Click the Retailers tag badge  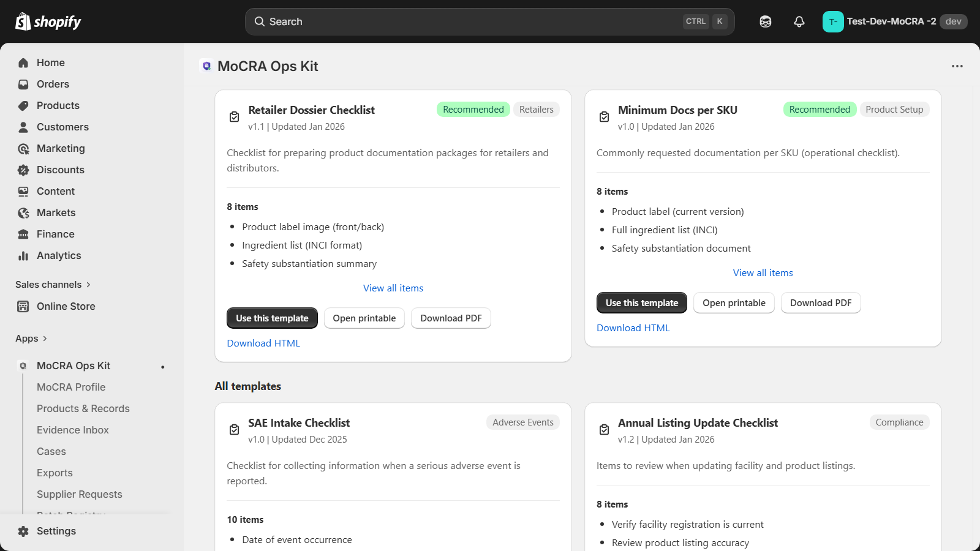point(537,110)
